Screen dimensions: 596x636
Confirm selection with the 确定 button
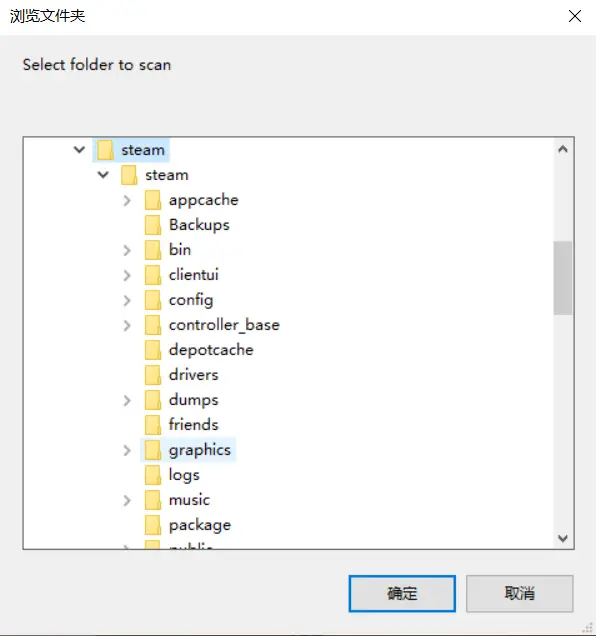tap(402, 593)
